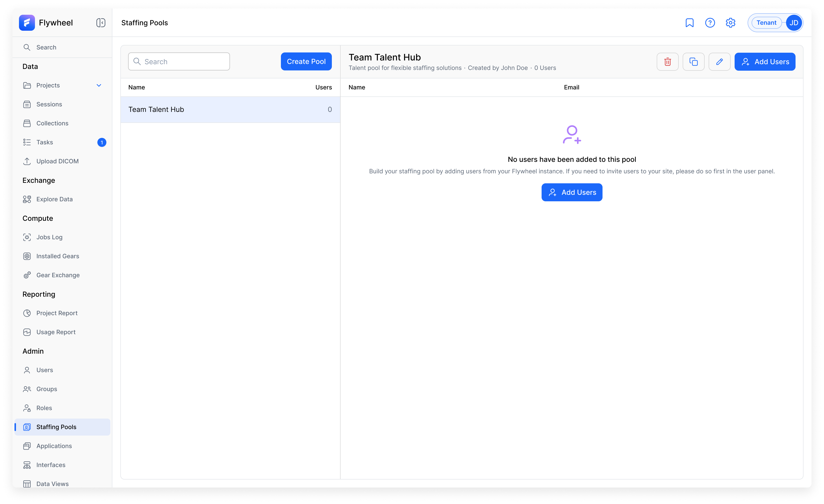Viewport: 824px width, 504px height.
Task: Click the Flywheel logo icon
Action: click(x=27, y=23)
